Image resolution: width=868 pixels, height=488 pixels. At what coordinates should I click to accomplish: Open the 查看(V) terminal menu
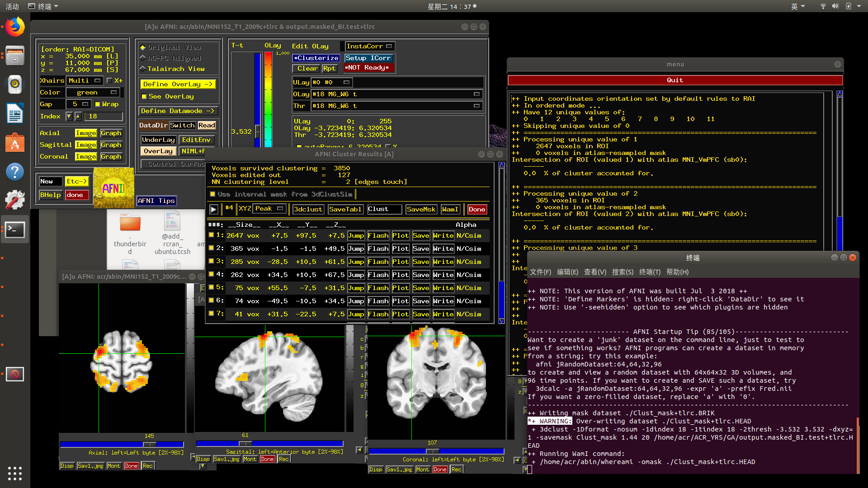[595, 272]
